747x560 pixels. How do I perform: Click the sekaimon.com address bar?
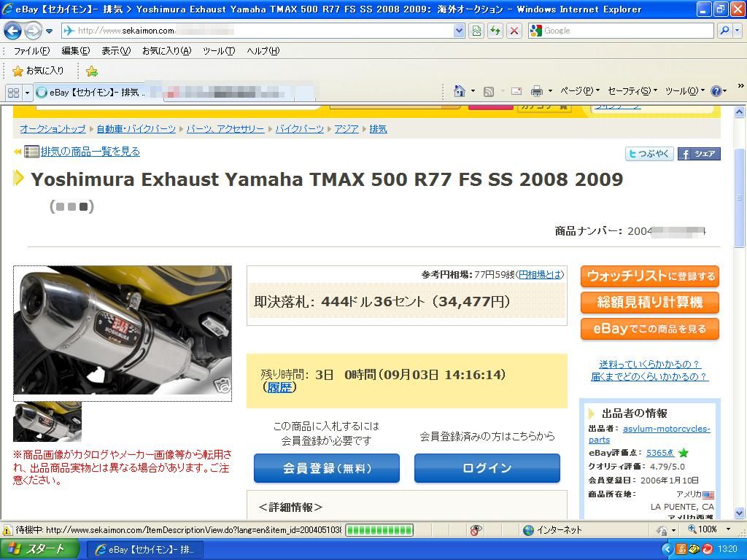pos(258,31)
